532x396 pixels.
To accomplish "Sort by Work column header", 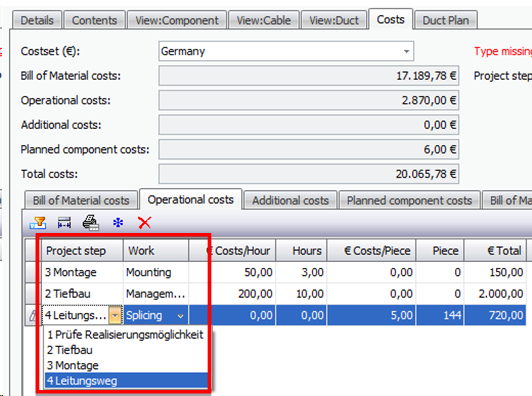I will [x=156, y=251].
